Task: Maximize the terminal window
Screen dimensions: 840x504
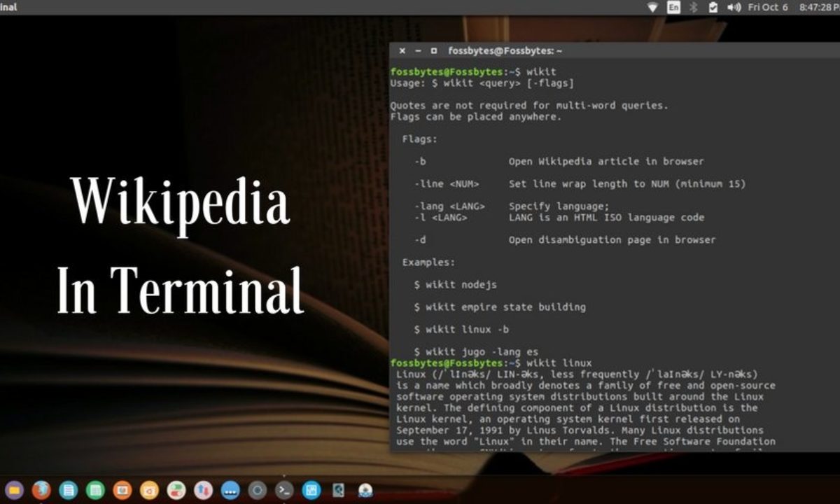Action: [x=434, y=50]
